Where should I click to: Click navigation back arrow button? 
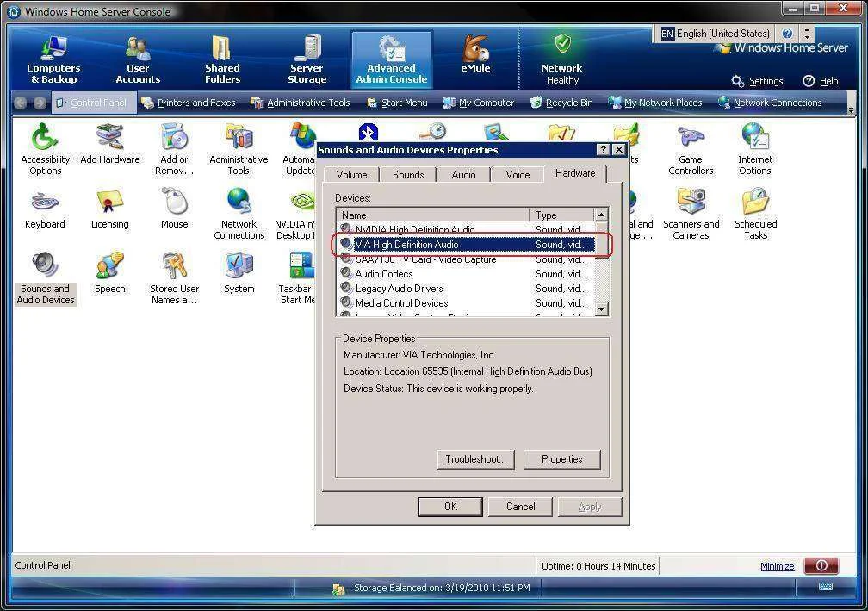pyautogui.click(x=21, y=103)
